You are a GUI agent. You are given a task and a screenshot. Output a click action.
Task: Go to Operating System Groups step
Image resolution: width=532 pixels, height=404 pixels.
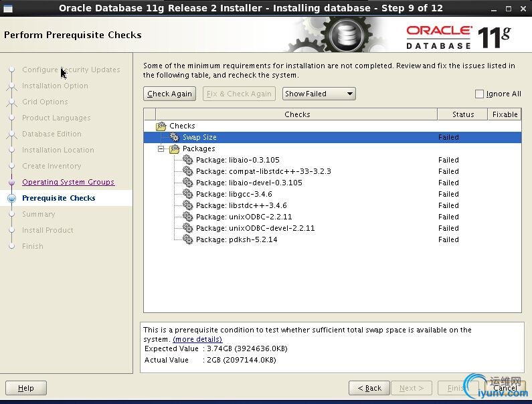(68, 182)
